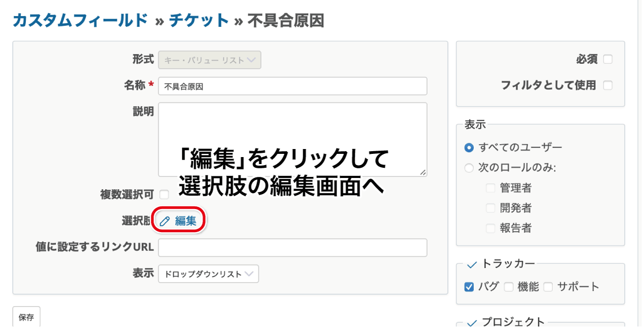Uncheck the バグ tracker checkbox

coord(469,287)
